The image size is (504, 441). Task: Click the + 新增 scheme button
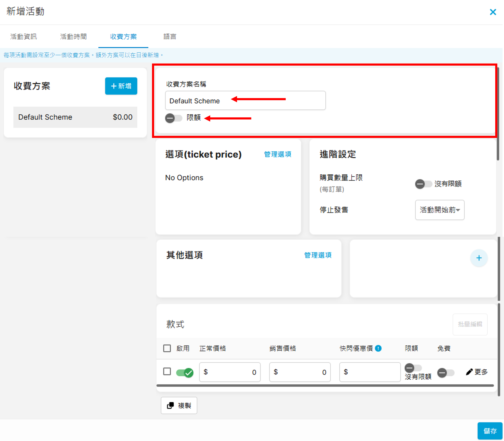pyautogui.click(x=121, y=86)
